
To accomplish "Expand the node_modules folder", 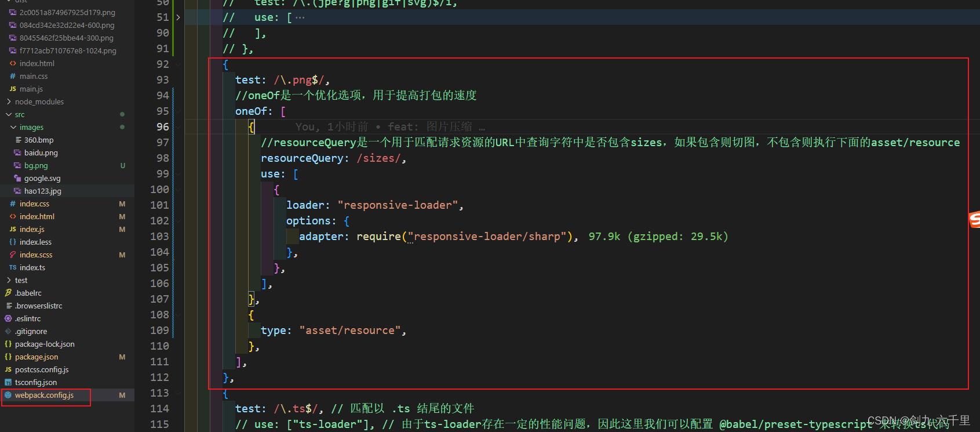I will 9,101.
